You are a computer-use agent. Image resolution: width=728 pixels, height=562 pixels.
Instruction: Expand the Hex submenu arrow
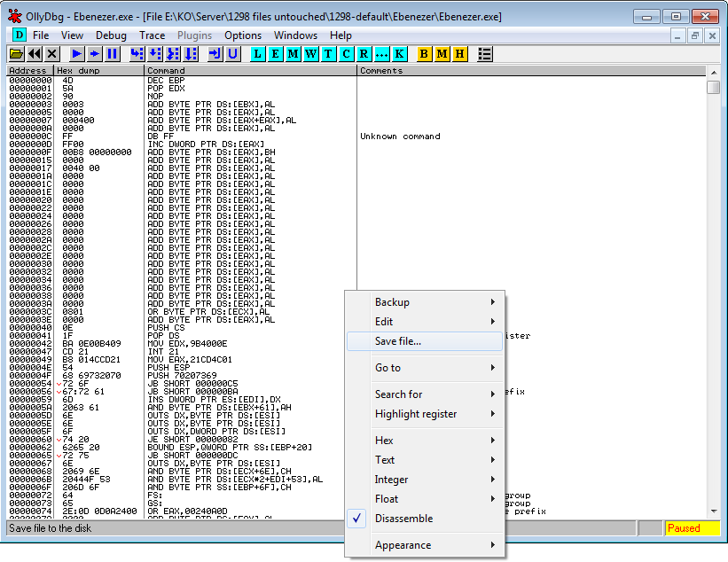click(x=493, y=441)
